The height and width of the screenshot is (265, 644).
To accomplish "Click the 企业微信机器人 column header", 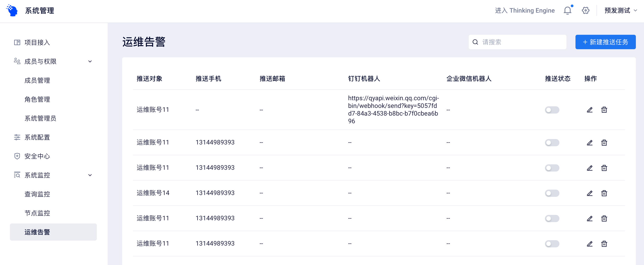I will pyautogui.click(x=469, y=79).
